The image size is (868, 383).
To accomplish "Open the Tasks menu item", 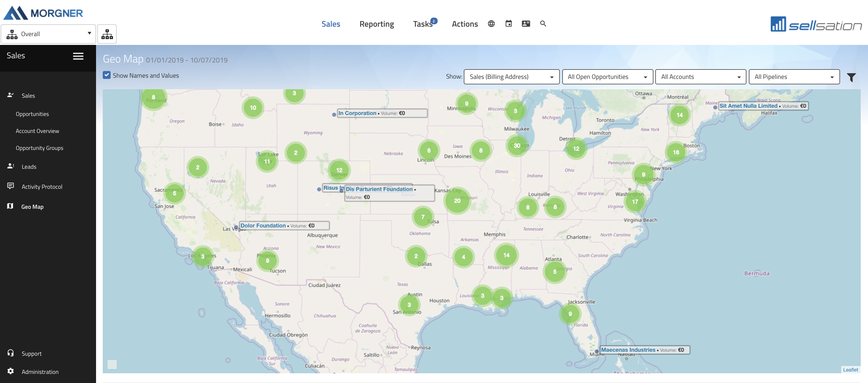I will pos(422,24).
